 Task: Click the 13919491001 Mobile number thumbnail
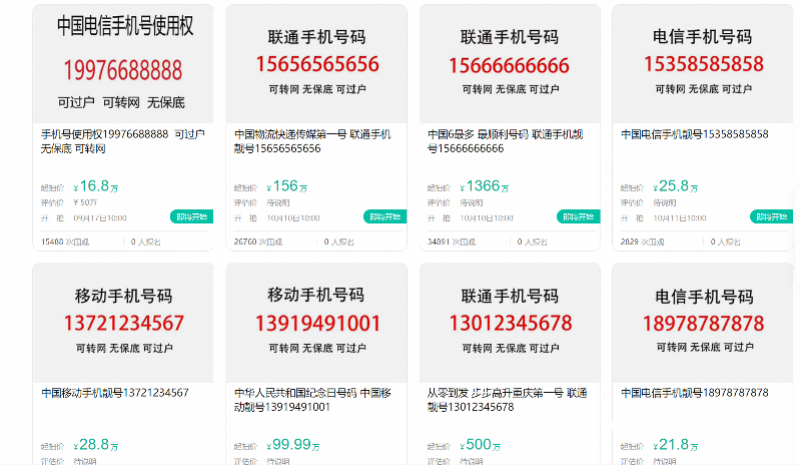click(x=316, y=322)
